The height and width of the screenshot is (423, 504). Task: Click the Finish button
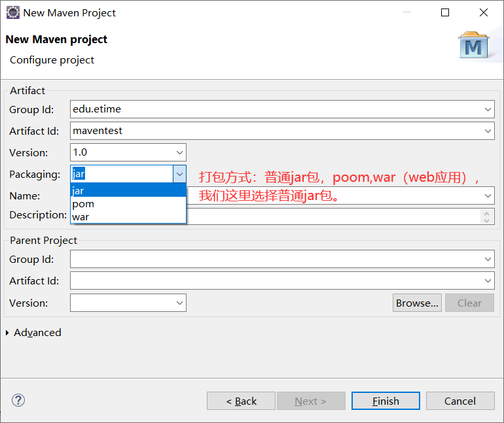(x=386, y=401)
